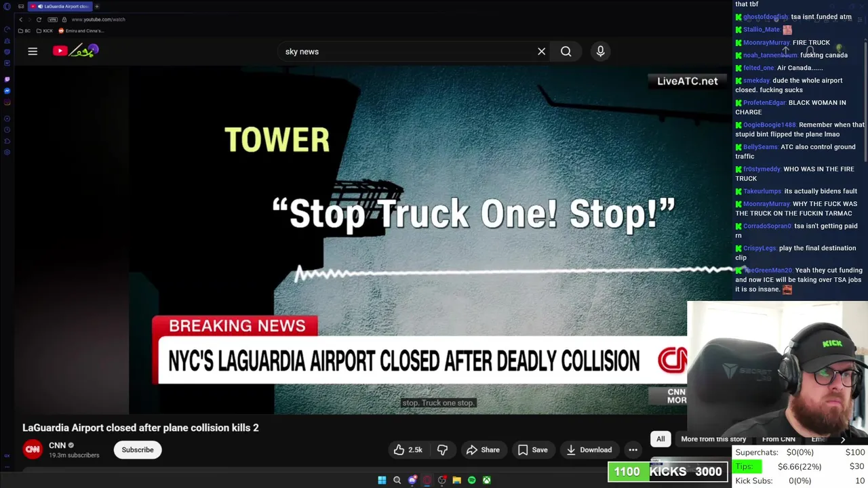Click chat username CrispyLegs
Viewport: 868px width, 488px height.
point(759,248)
